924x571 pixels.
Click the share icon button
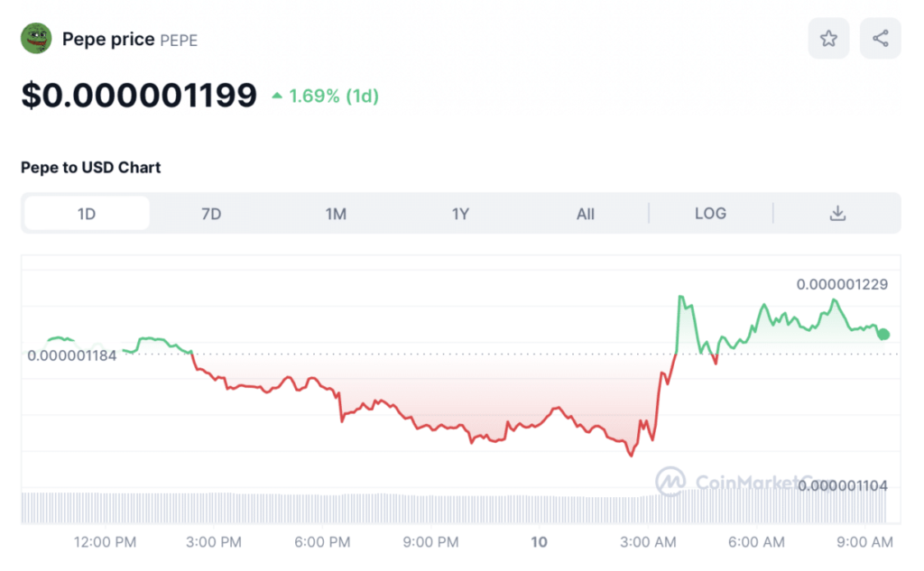click(x=880, y=39)
